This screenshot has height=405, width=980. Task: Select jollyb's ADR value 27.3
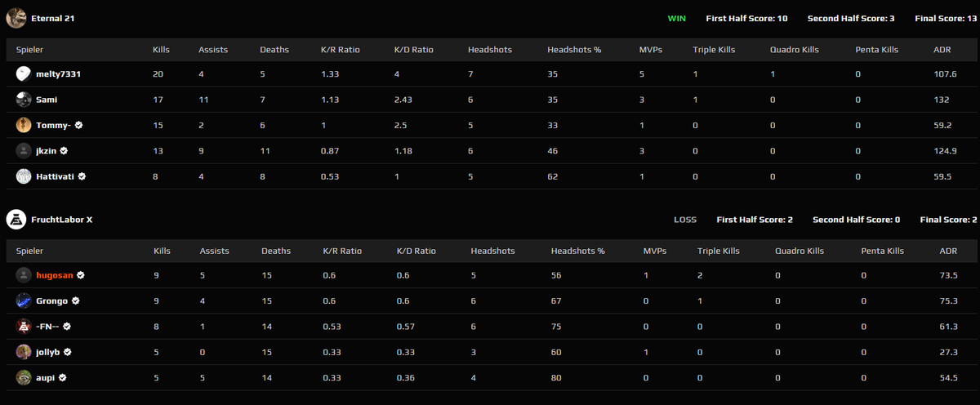[948, 352]
